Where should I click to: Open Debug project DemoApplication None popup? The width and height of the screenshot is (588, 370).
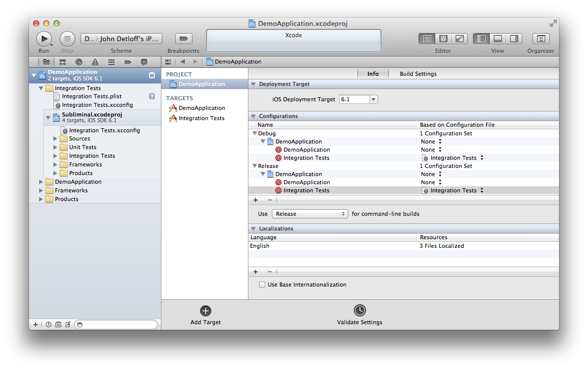(431, 141)
